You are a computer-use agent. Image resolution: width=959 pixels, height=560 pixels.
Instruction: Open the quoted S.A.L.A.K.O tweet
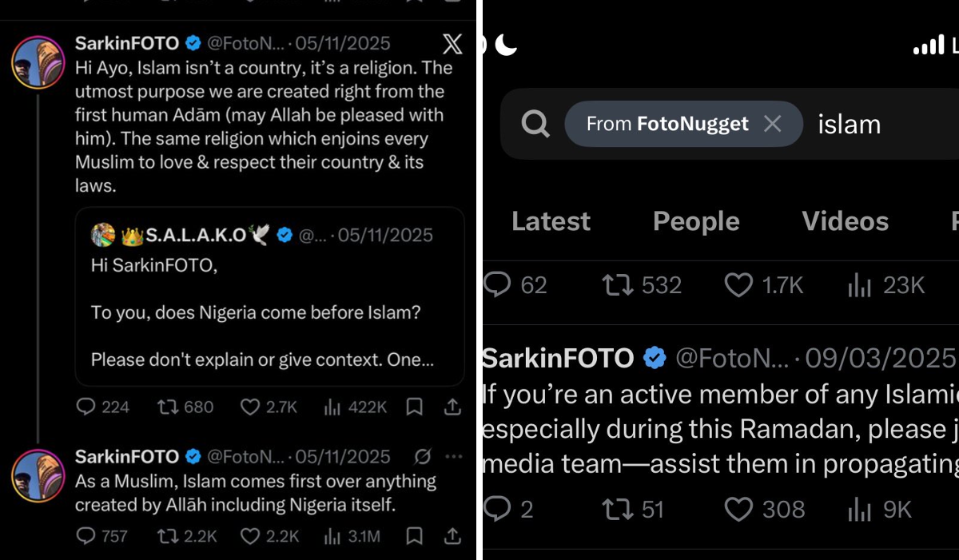coord(270,296)
